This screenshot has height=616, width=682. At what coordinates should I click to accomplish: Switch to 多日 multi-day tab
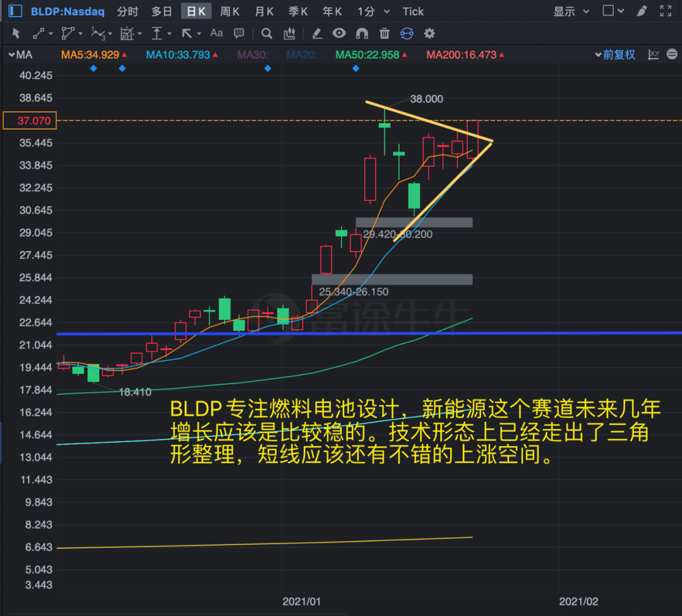tap(162, 11)
